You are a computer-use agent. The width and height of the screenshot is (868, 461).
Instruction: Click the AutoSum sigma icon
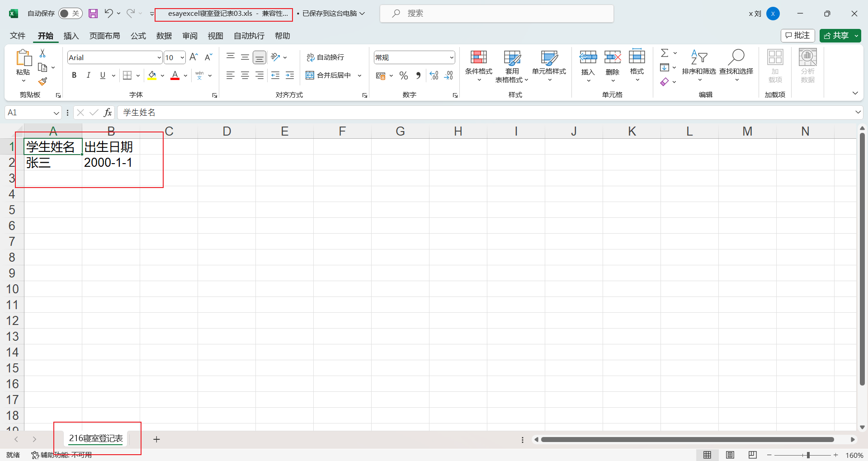(x=664, y=53)
